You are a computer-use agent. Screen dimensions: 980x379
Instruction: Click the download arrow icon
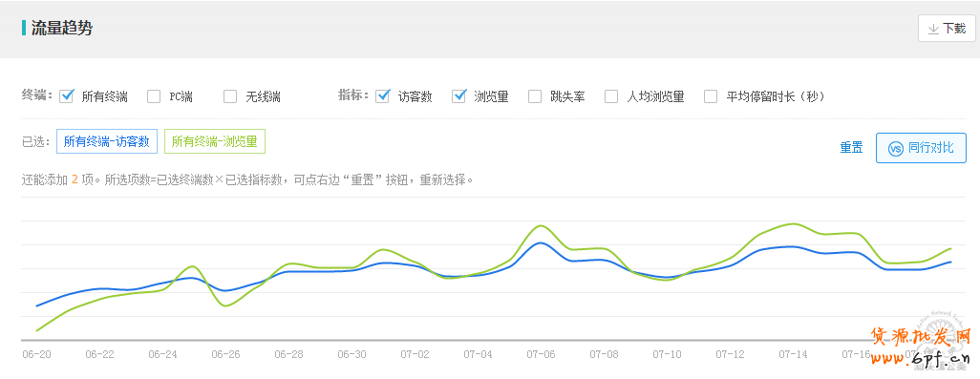pyautogui.click(x=933, y=29)
